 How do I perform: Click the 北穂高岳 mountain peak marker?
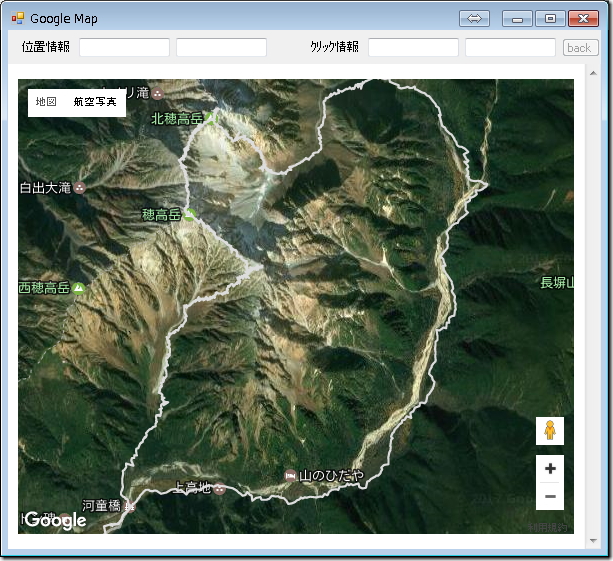point(211,118)
